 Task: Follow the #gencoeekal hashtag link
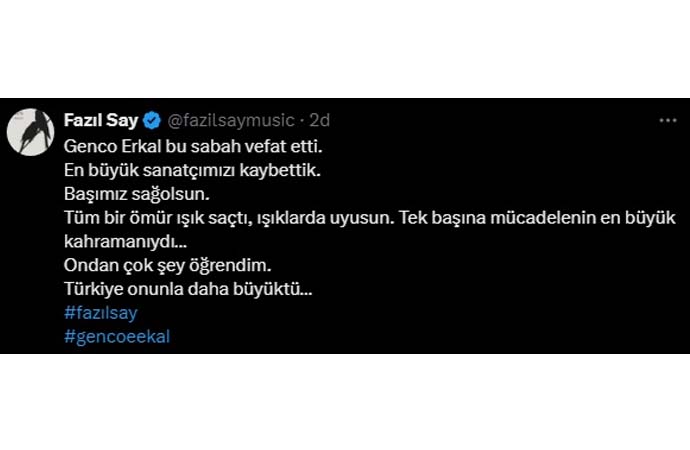click(x=116, y=336)
